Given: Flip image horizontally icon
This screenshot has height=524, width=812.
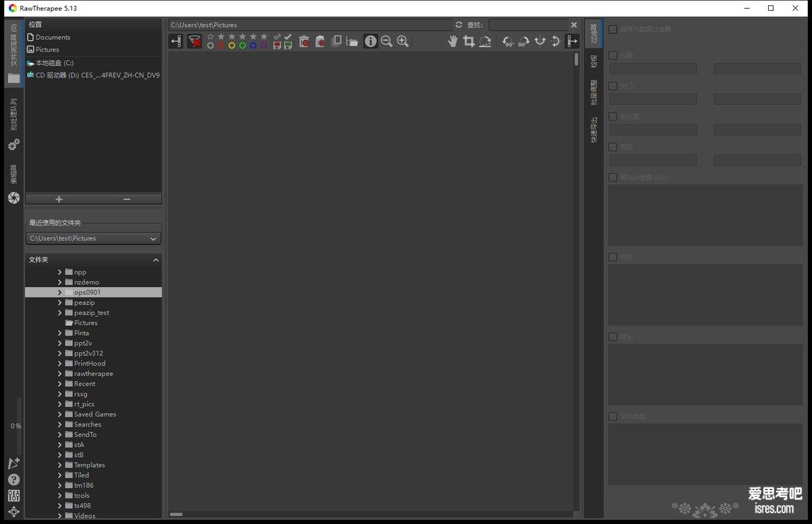Looking at the screenshot, I should tap(540, 41).
